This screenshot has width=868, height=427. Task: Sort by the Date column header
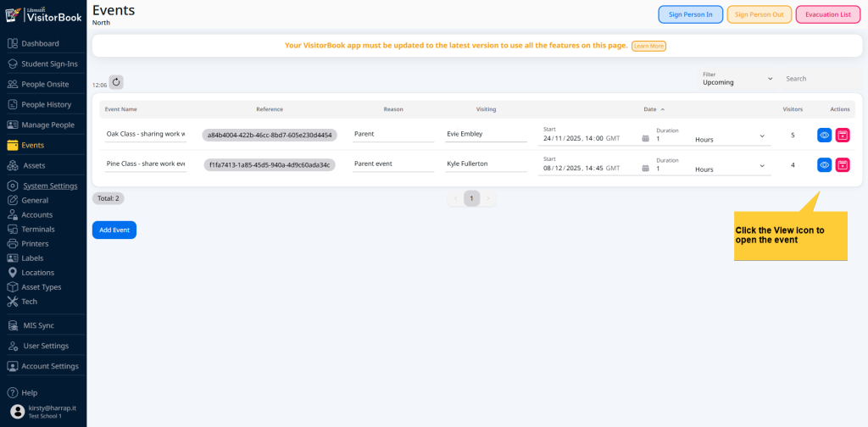(x=653, y=109)
